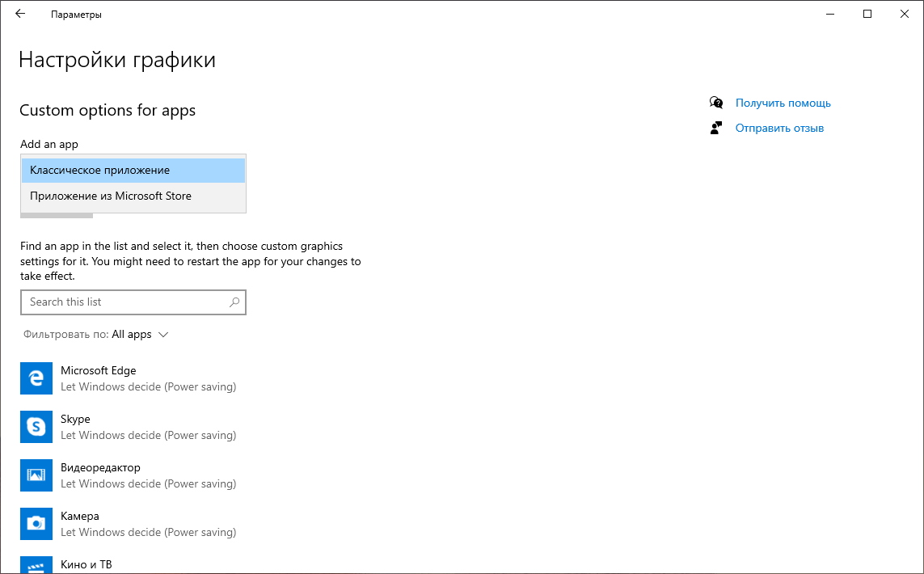The width and height of the screenshot is (924, 574).
Task: Click the Skype app icon
Action: [36, 427]
